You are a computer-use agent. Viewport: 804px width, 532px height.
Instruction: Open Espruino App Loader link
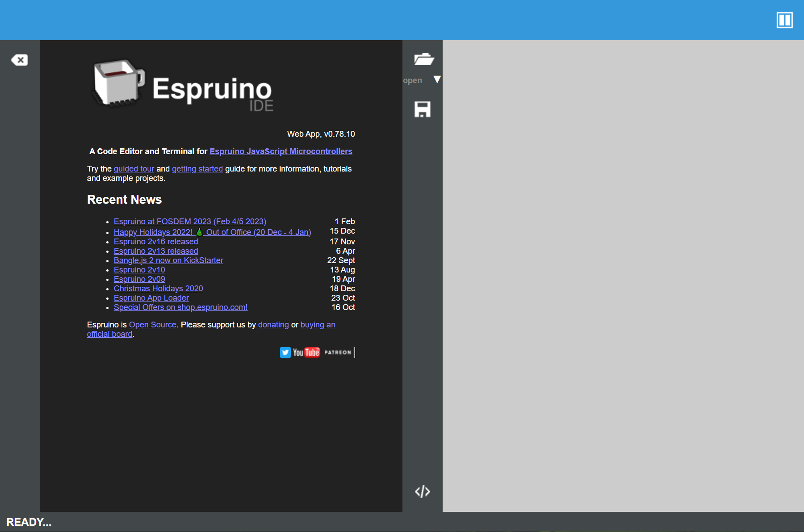(151, 298)
